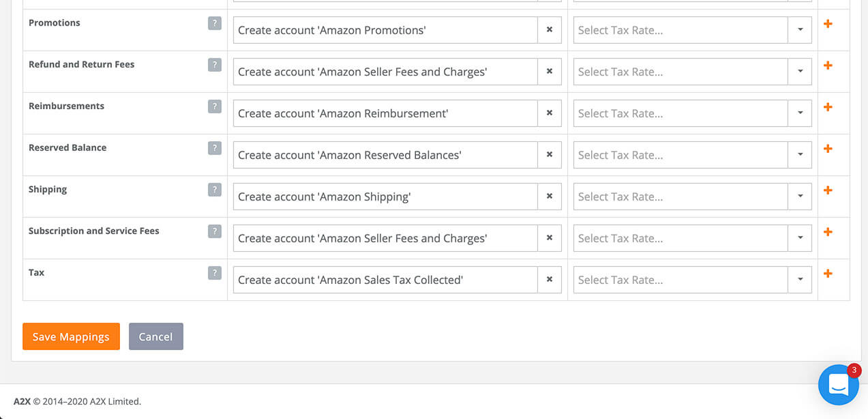Screen dimensions: 868x419
Task: Click Select Tax Rate field for Reserved Balance
Action: click(680, 155)
